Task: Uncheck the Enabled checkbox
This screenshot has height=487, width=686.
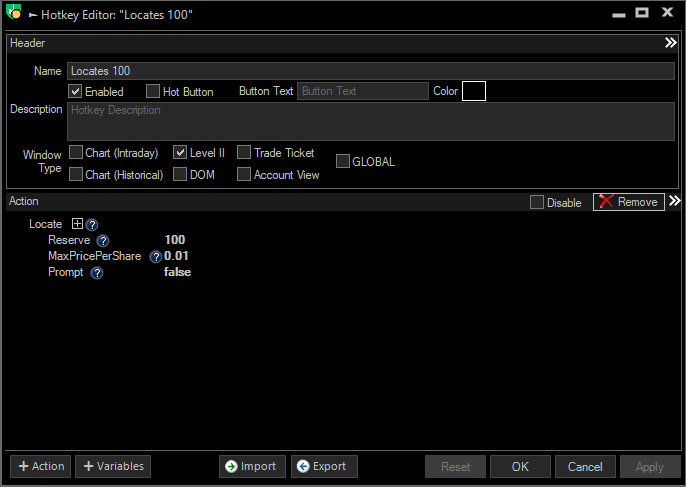Action: pos(75,92)
